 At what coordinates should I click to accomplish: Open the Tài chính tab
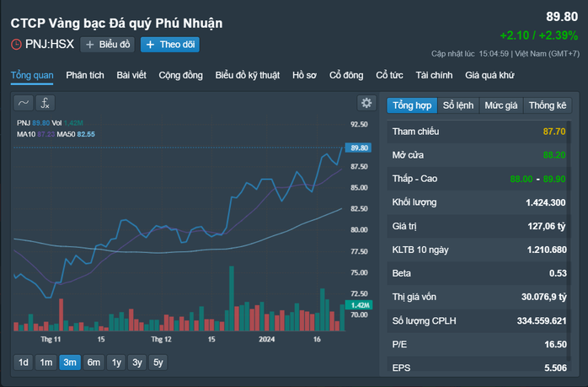pyautogui.click(x=434, y=75)
